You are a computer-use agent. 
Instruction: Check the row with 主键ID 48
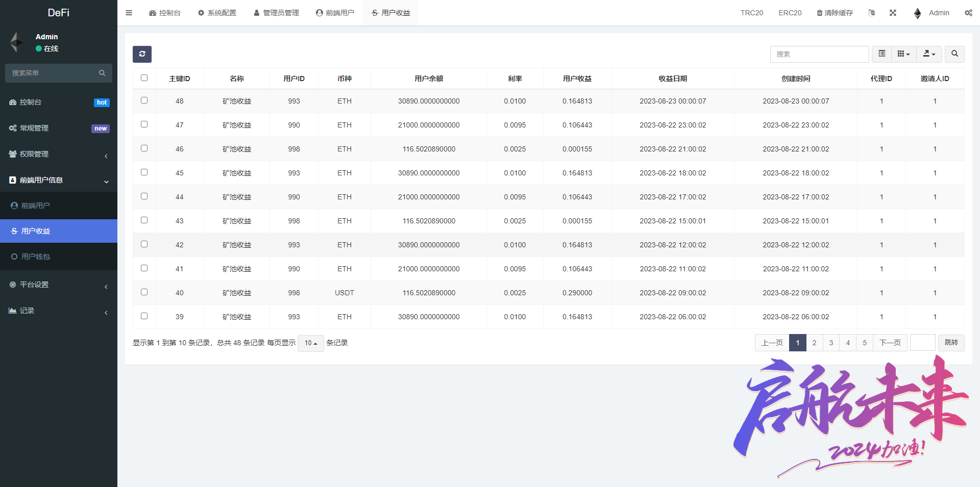144,100
